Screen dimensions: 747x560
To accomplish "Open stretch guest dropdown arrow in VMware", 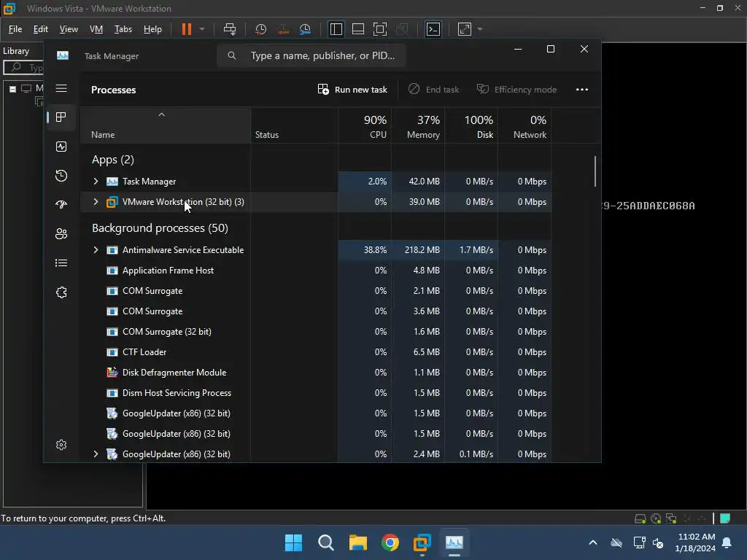I will pyautogui.click(x=480, y=29).
